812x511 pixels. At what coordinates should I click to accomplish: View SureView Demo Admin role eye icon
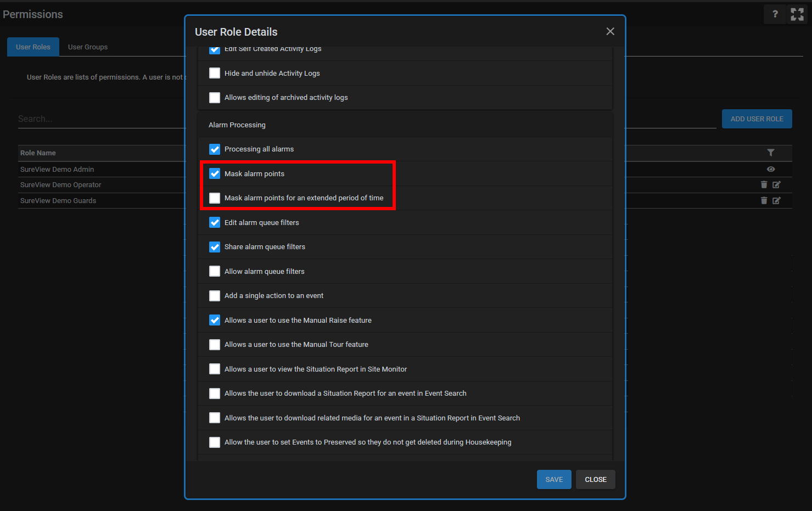[x=770, y=169]
